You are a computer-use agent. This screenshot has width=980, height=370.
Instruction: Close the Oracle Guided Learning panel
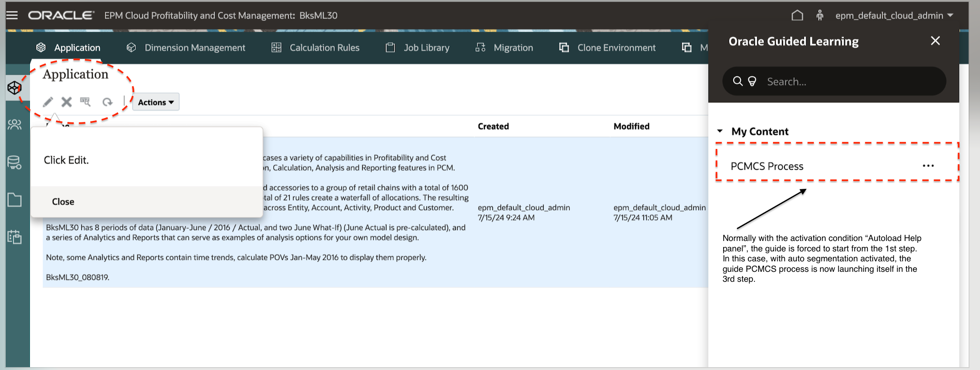(x=935, y=41)
